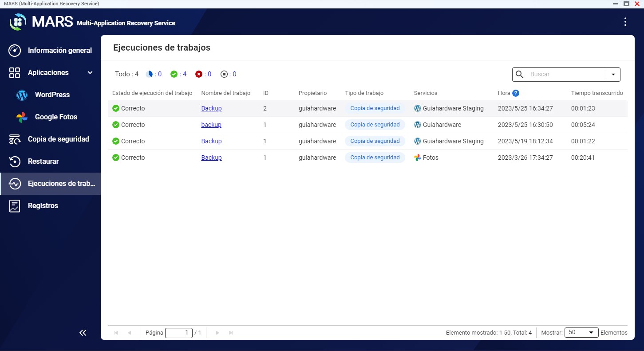Filter by in-progress jobs count link
Viewport: 644px width, 351px height.
pyautogui.click(x=160, y=74)
